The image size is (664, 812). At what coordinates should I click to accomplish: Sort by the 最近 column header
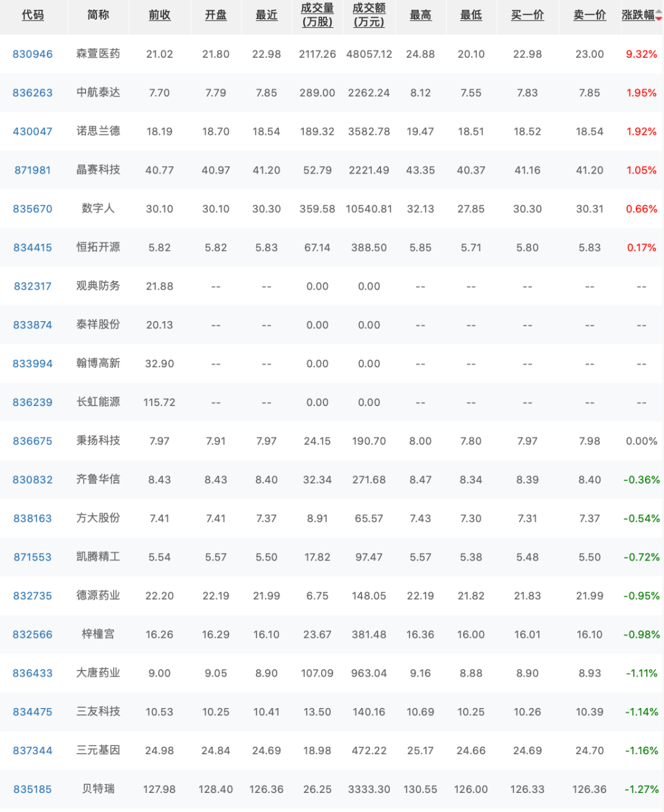pos(267,15)
